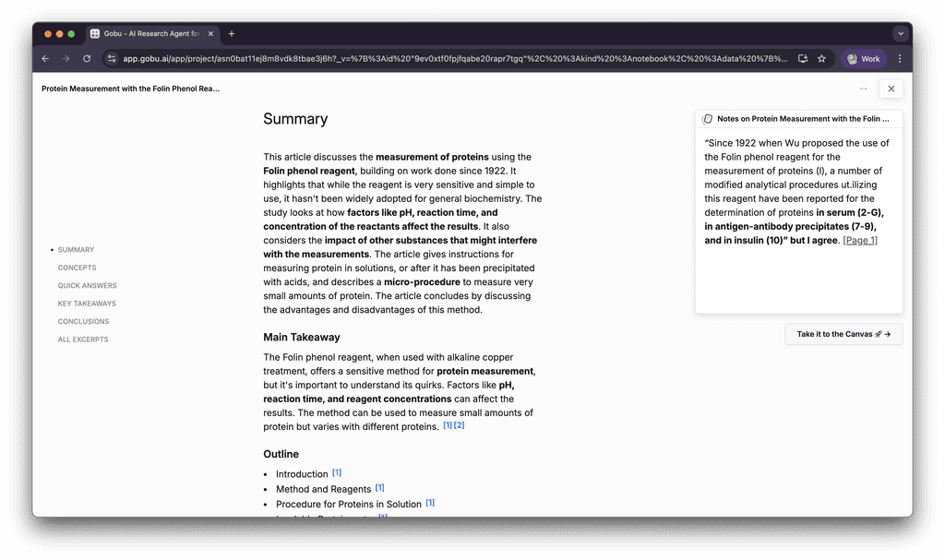Image resolution: width=945 pixels, height=560 pixels.
Task: Open the ellipsis menu on the document panel
Action: (863, 89)
